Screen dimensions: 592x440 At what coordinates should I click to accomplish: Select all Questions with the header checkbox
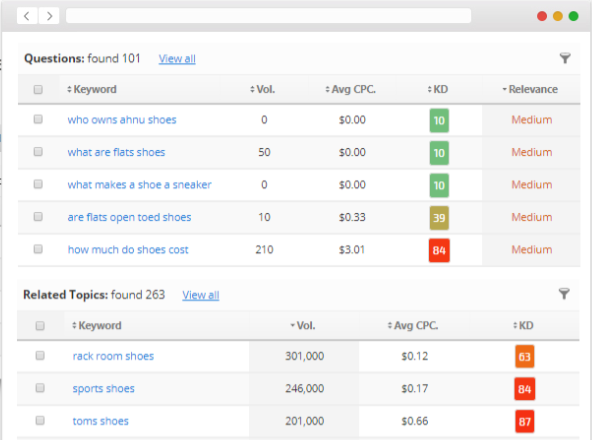click(x=38, y=90)
